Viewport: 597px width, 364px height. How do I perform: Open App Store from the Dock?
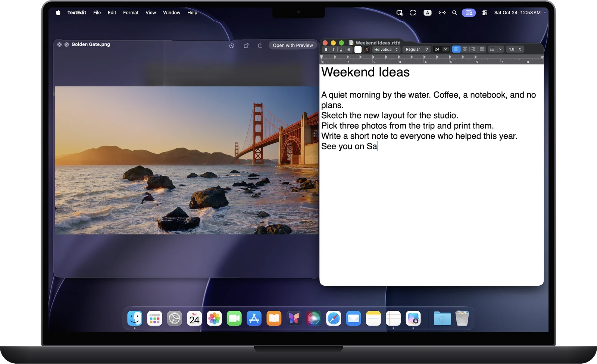pos(254,318)
